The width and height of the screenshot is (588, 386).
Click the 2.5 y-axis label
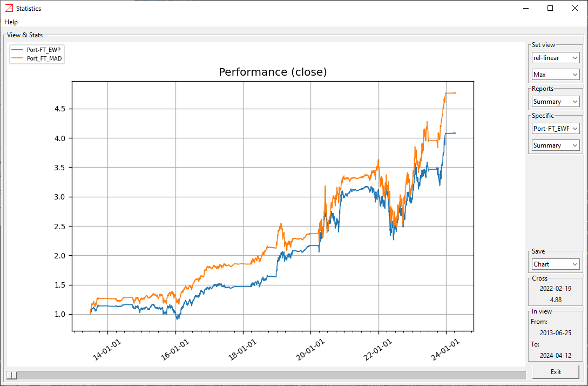pos(60,227)
